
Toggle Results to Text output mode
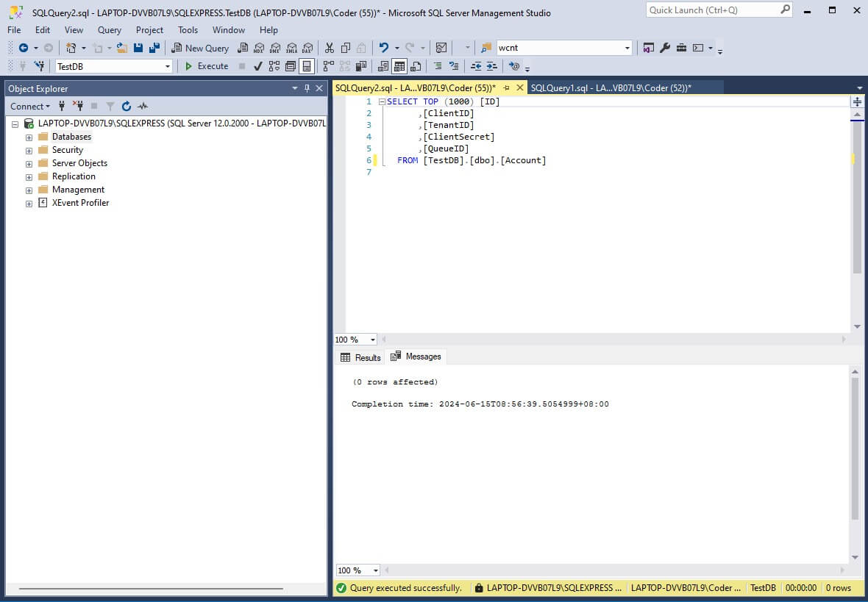coord(383,66)
